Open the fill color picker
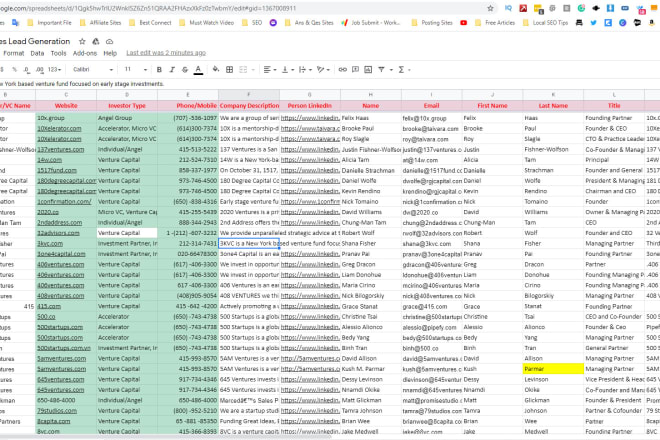 pos(216,69)
